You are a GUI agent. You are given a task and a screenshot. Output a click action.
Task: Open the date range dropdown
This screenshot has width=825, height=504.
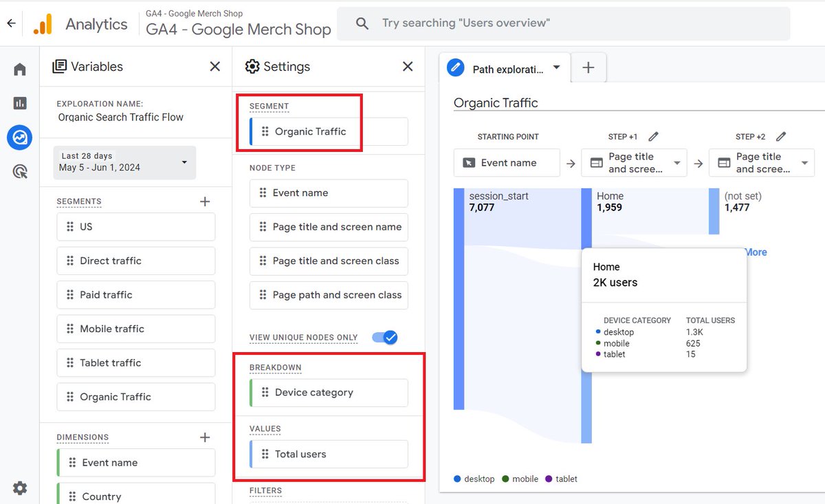tap(124, 162)
